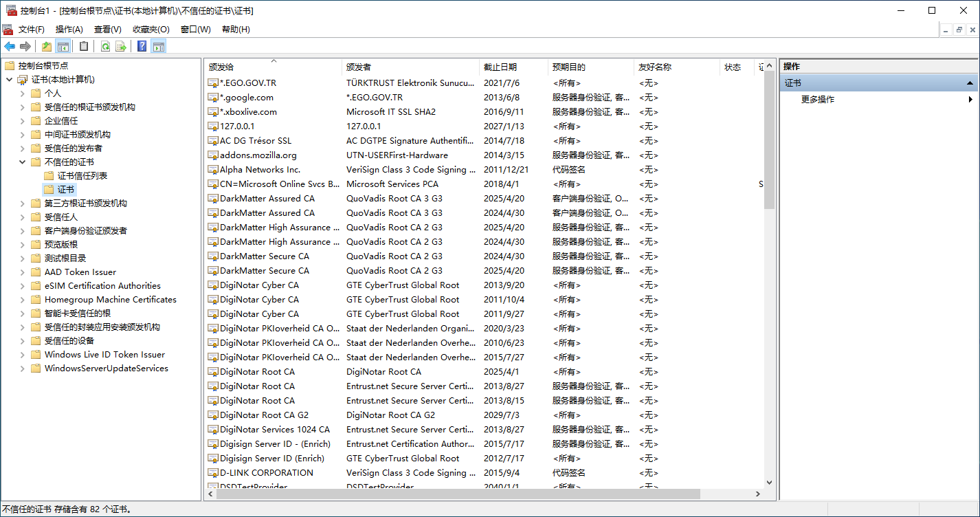Screen dimensions: 980x517
Task: Open Help via the blue question mark icon
Action: coord(142,46)
